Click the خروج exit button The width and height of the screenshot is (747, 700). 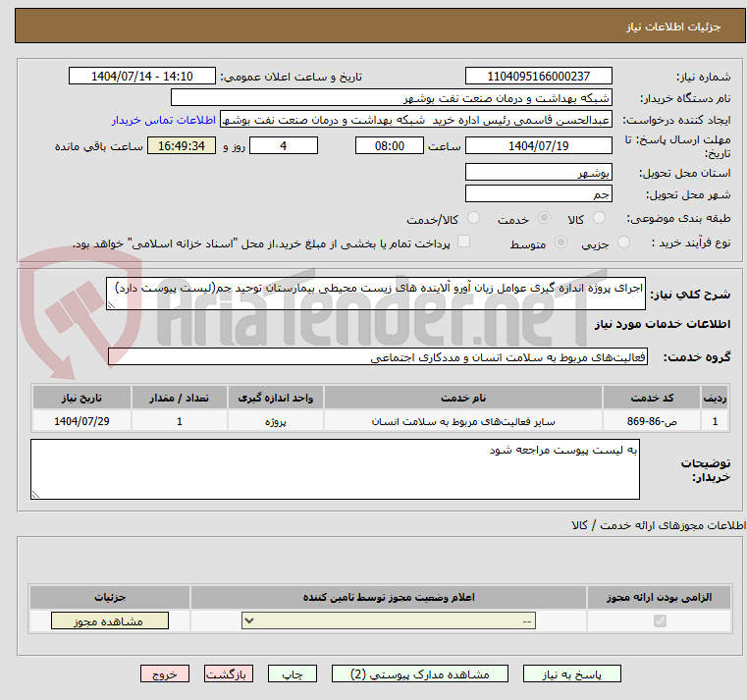(164, 673)
